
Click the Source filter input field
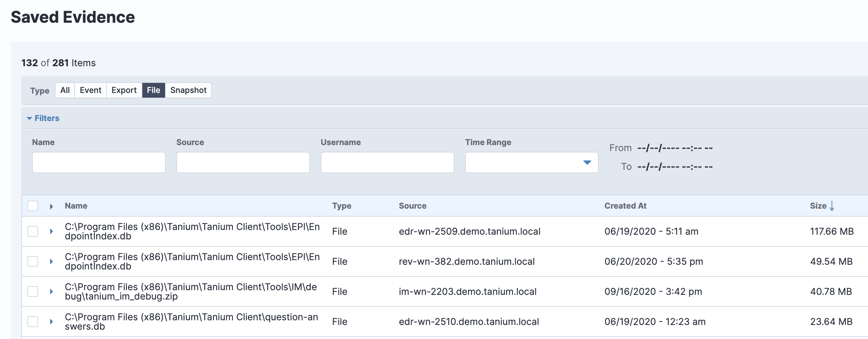pos(243,162)
